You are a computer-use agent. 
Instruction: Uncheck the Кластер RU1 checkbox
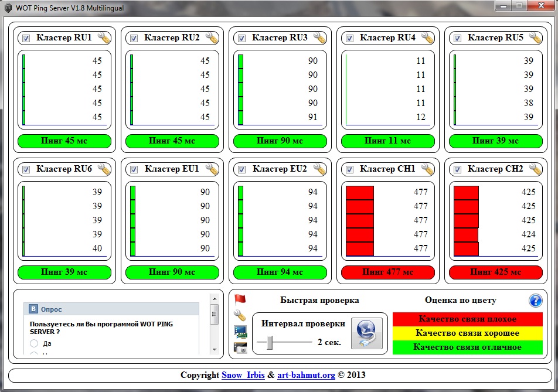(x=26, y=39)
